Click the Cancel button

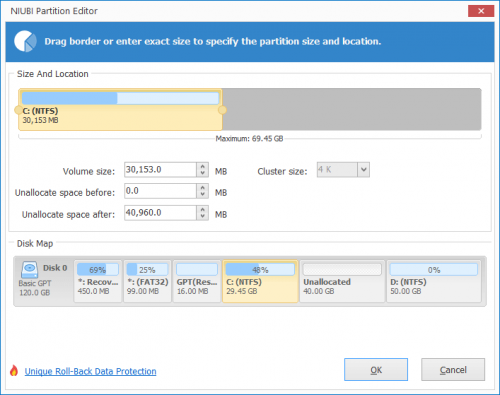453,370
